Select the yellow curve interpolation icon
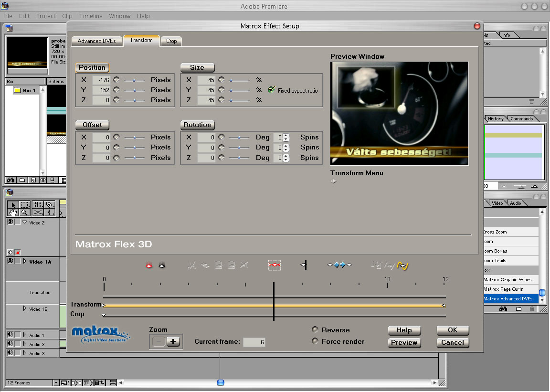 pos(402,266)
